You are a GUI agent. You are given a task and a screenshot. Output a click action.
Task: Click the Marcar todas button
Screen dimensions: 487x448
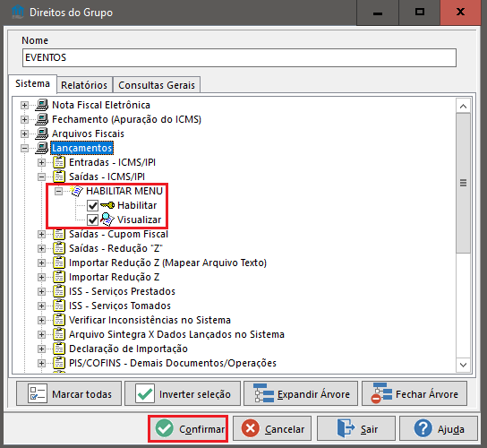(69, 393)
